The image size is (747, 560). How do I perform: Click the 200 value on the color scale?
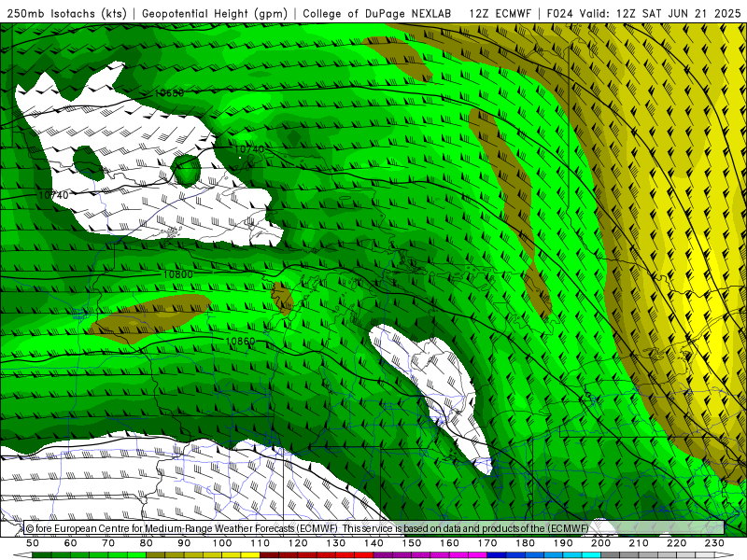coord(600,543)
